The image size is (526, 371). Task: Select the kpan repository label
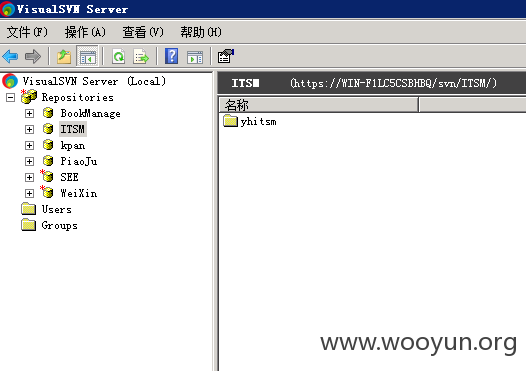coord(73,145)
